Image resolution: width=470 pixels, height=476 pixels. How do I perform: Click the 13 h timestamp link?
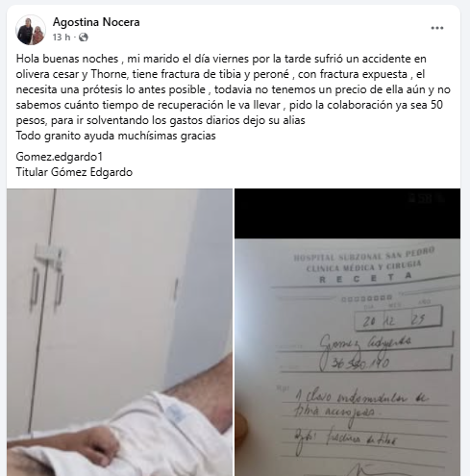pyautogui.click(x=62, y=38)
